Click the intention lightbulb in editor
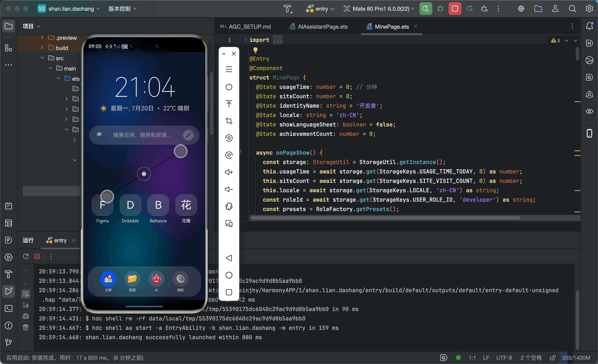 (x=255, y=50)
